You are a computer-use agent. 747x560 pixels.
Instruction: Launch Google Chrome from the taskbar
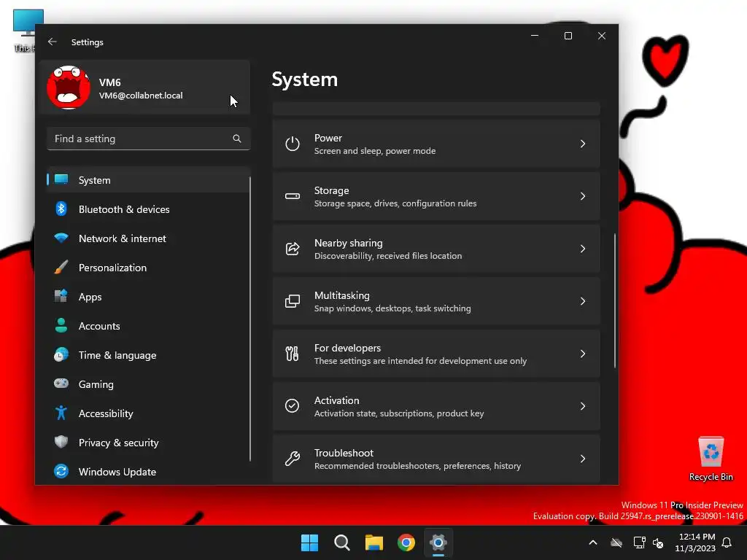click(406, 542)
